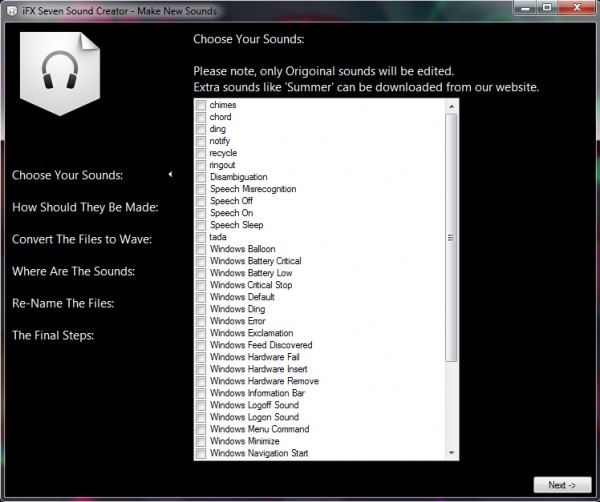
Task: Select the Windows Battery Critical checkbox
Action: coord(201,261)
